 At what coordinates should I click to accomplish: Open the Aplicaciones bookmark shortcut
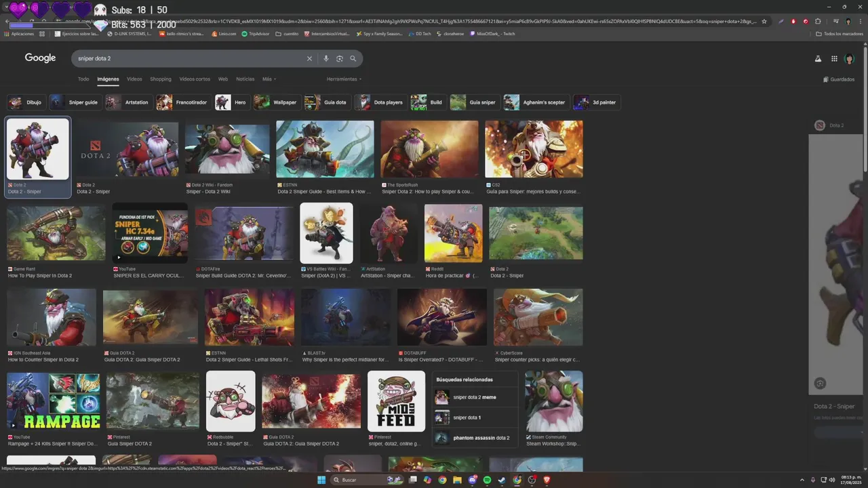click(19, 33)
